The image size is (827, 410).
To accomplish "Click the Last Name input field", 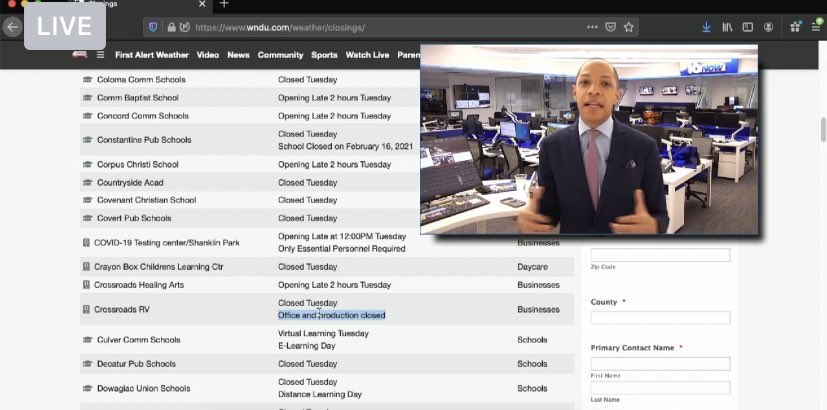I will (x=660, y=388).
